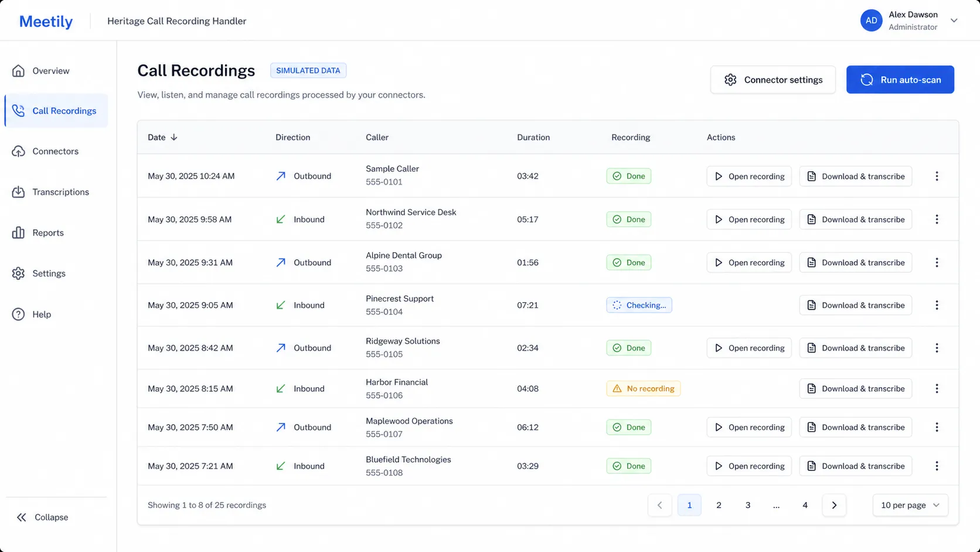Select Call Recordings in the sidebar
This screenshot has height=552, width=980.
pyautogui.click(x=56, y=111)
